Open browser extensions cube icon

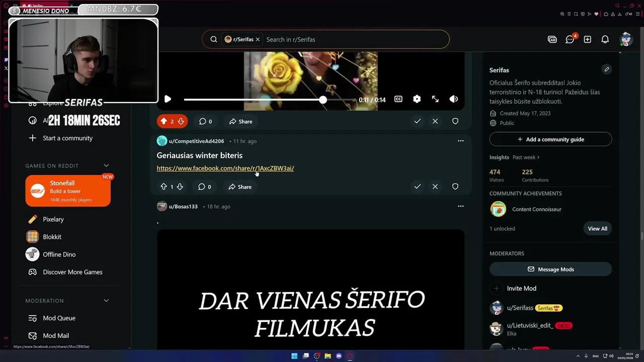[x=606, y=14]
